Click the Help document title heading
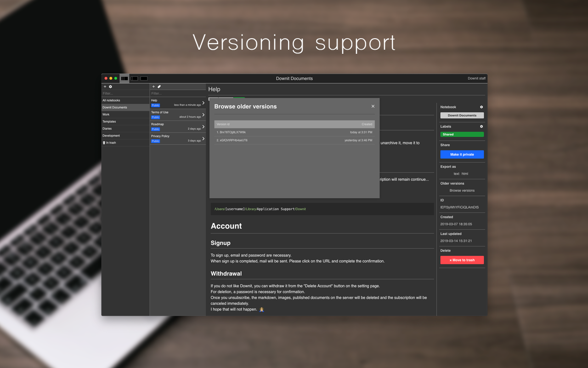 coord(214,89)
